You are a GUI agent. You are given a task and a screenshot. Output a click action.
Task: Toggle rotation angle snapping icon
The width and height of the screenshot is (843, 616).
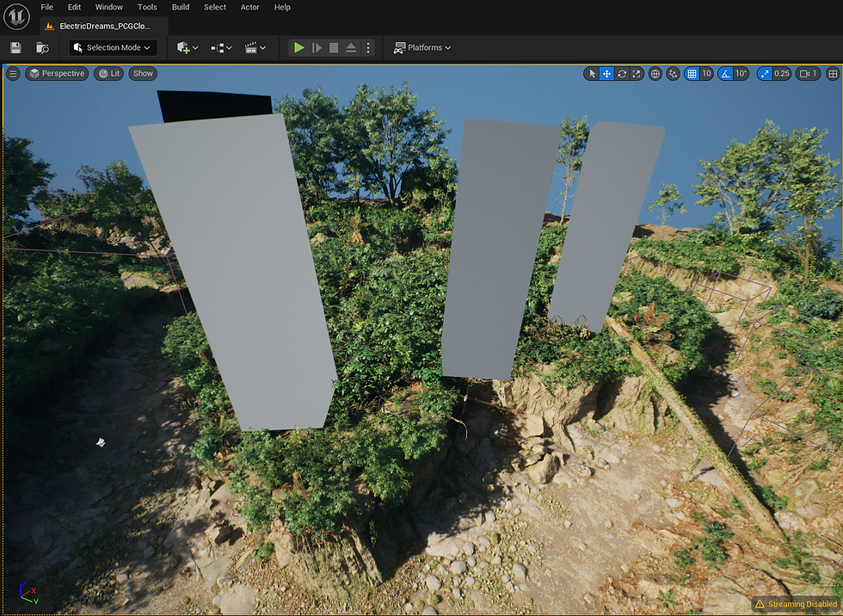(x=726, y=74)
